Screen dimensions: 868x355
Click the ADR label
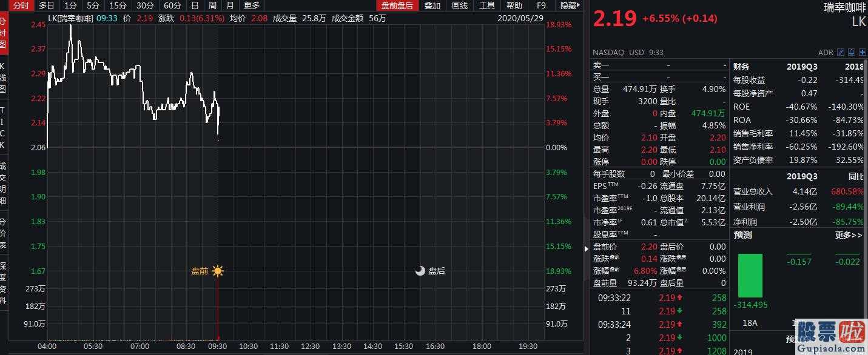826,53
